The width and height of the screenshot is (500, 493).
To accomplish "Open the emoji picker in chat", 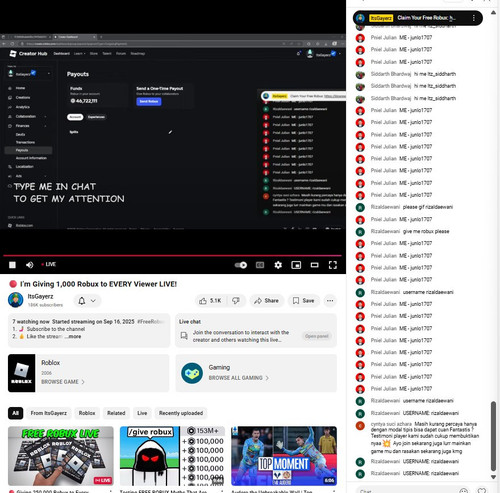I will [x=464, y=491].
